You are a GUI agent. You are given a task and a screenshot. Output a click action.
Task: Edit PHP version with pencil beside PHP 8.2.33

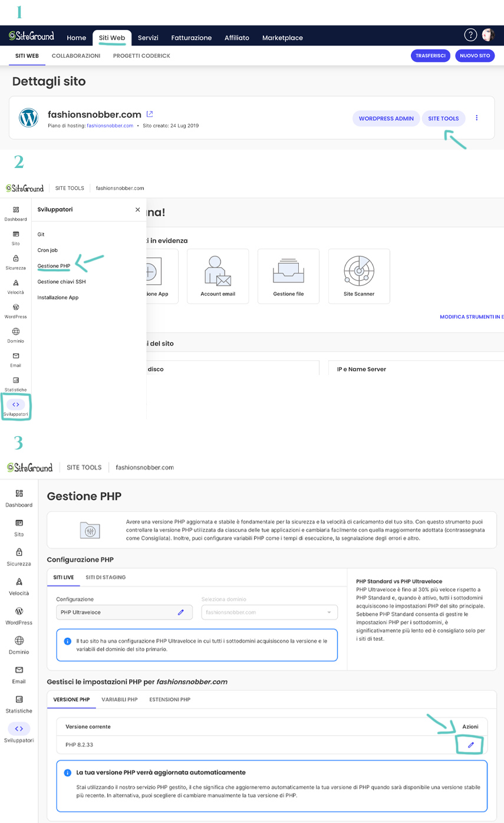tap(470, 745)
